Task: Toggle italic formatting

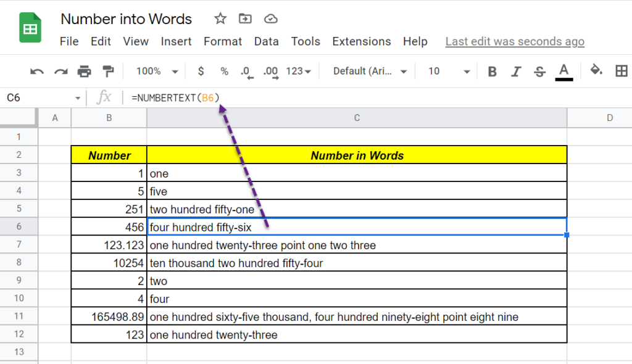Action: click(516, 71)
